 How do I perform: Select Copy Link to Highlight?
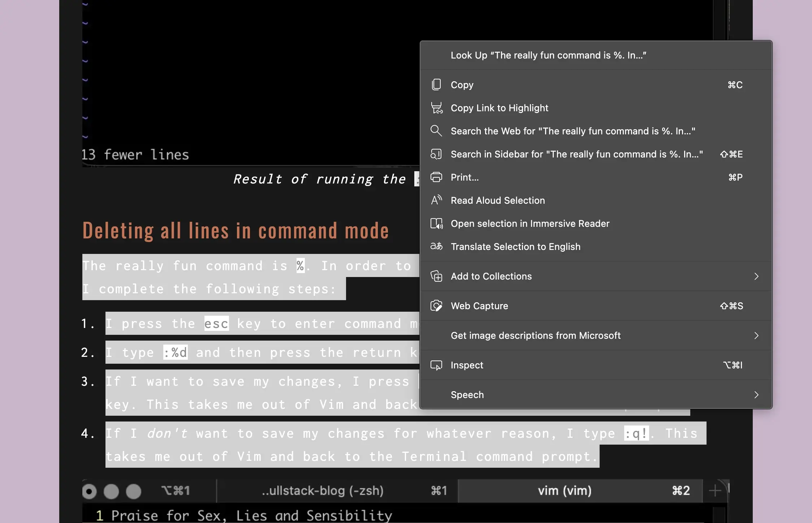596,108
